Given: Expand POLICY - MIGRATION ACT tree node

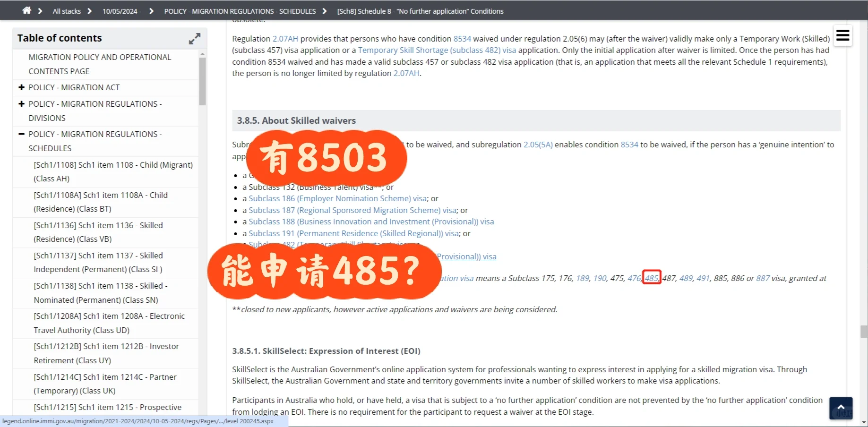Looking at the screenshot, I should coord(21,87).
